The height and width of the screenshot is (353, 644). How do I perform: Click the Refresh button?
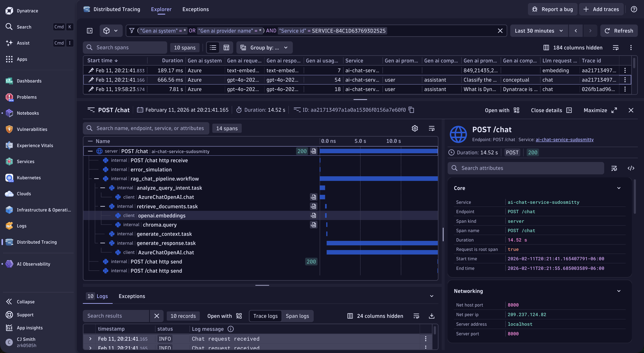coord(619,31)
